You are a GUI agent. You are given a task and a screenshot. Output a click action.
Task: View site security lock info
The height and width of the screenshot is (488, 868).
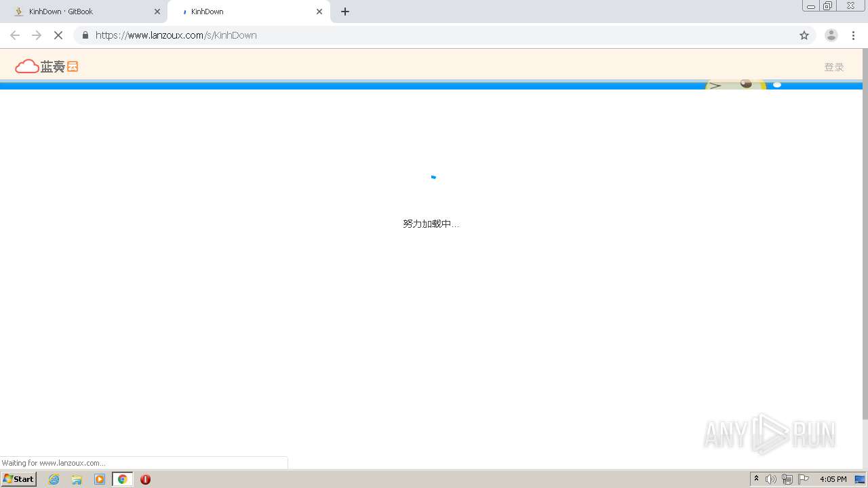tap(85, 35)
